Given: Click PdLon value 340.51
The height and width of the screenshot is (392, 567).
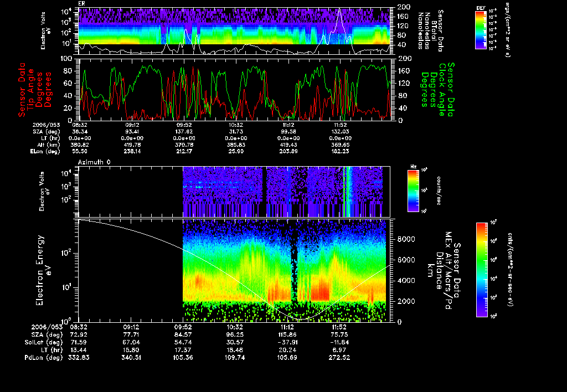Looking at the screenshot, I should click(x=131, y=357).
